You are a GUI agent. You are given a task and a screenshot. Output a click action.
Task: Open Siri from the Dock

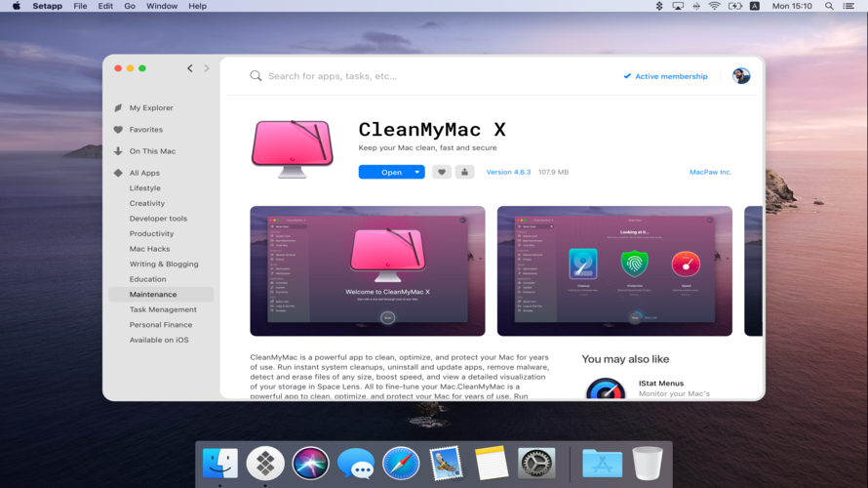click(310, 463)
